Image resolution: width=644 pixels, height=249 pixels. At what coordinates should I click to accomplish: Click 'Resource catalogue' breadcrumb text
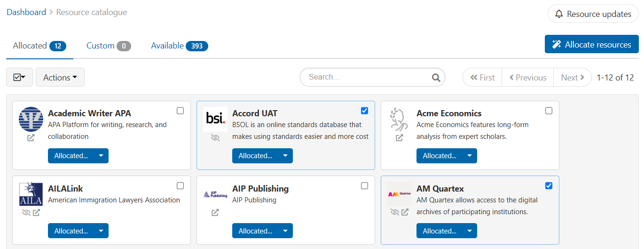[92, 12]
